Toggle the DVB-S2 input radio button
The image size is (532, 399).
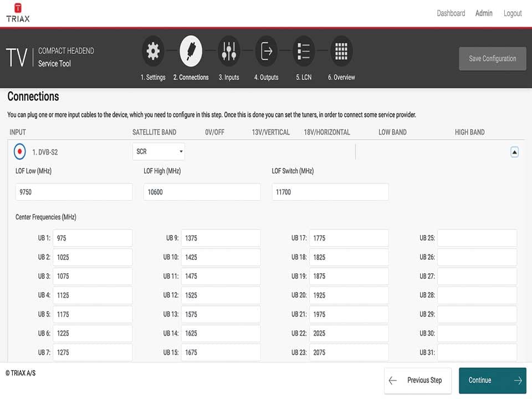[x=20, y=151]
